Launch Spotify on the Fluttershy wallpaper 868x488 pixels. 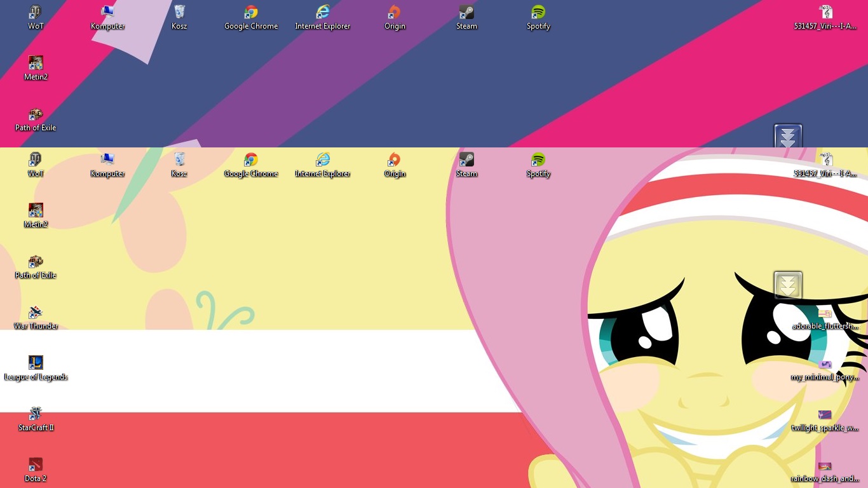coord(538,164)
